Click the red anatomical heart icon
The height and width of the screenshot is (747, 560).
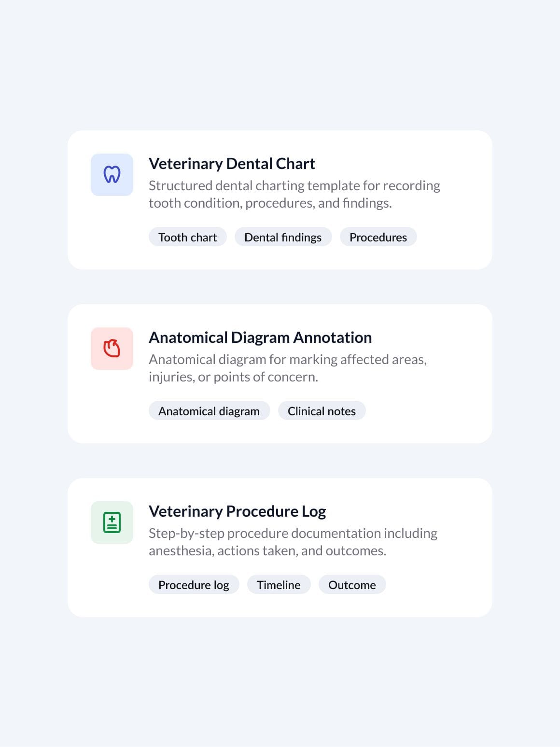pyautogui.click(x=112, y=349)
